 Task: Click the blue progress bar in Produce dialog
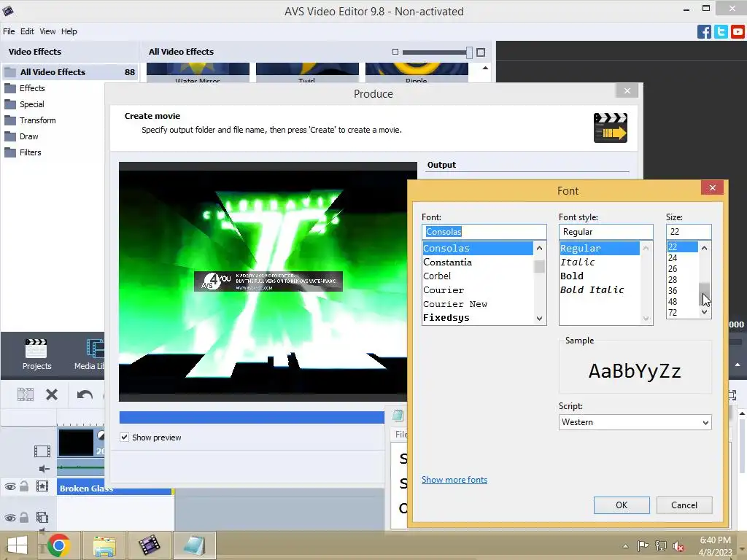(x=252, y=417)
